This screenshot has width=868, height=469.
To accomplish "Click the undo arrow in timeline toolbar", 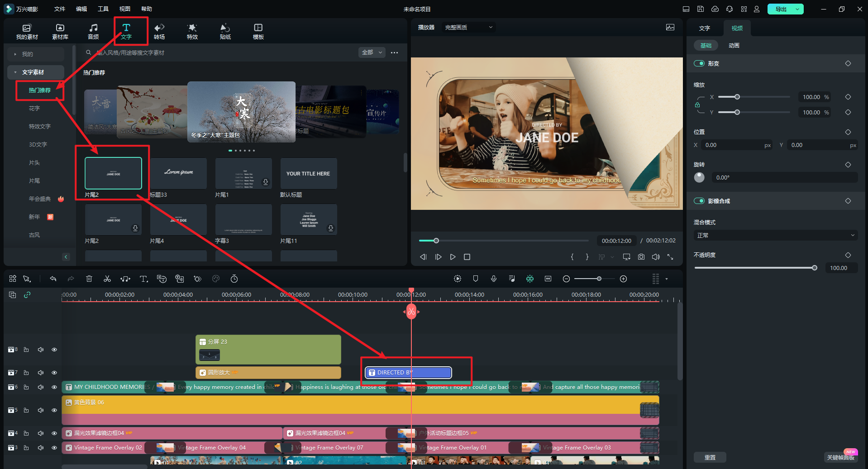I will click(53, 279).
